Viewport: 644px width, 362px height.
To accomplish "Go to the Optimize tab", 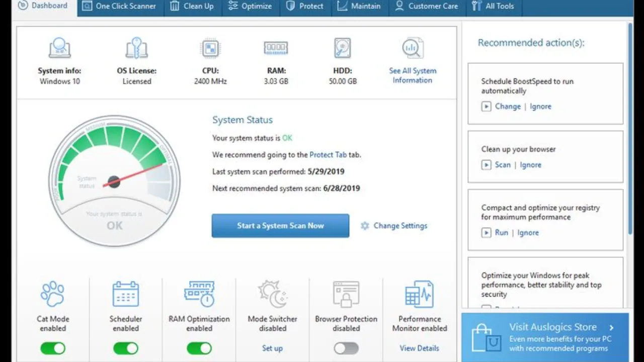I will click(x=250, y=7).
